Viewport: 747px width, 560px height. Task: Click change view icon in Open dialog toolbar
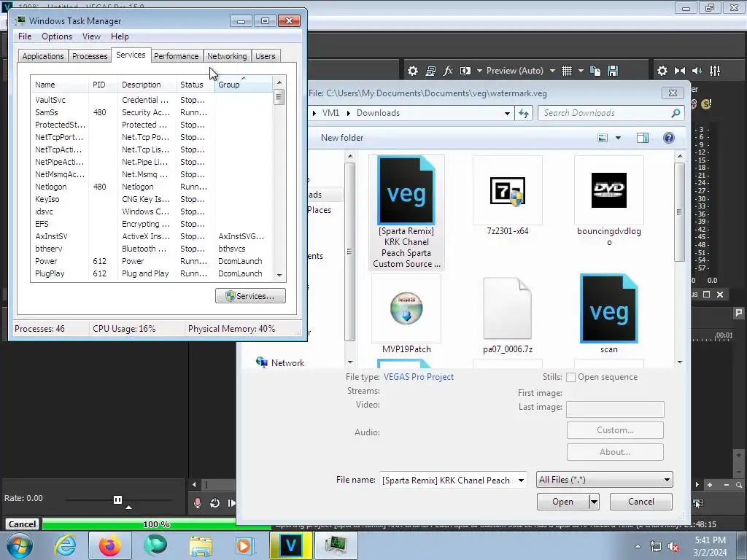point(603,138)
